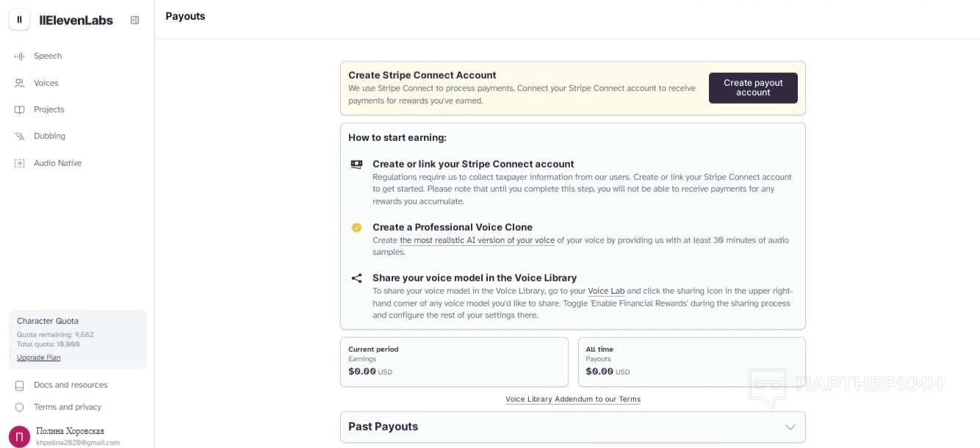Click the Terms and privacy shield icon

[x=20, y=408]
